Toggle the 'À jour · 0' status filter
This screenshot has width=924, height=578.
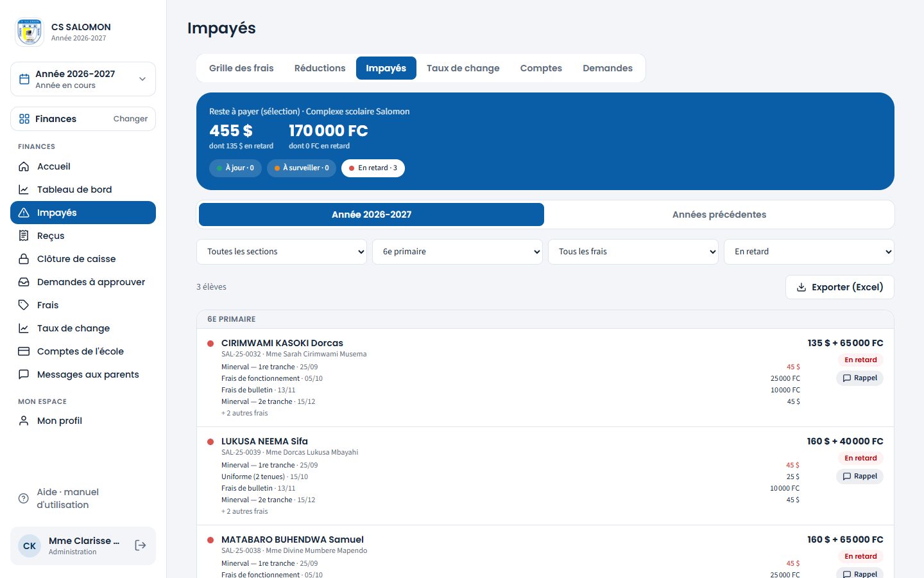235,168
